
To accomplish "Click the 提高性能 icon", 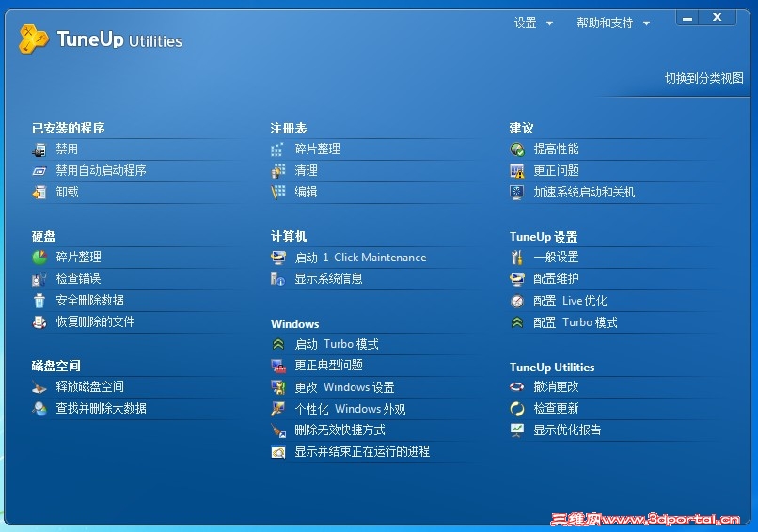I will (x=516, y=149).
